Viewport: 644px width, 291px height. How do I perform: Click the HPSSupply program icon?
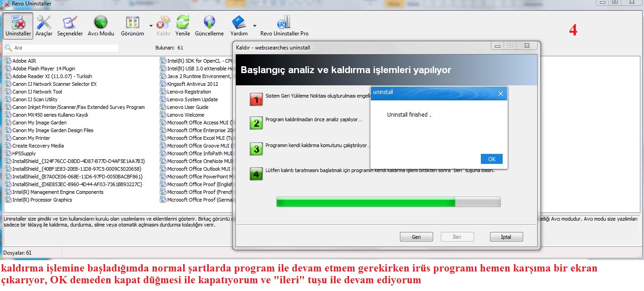click(x=8, y=153)
